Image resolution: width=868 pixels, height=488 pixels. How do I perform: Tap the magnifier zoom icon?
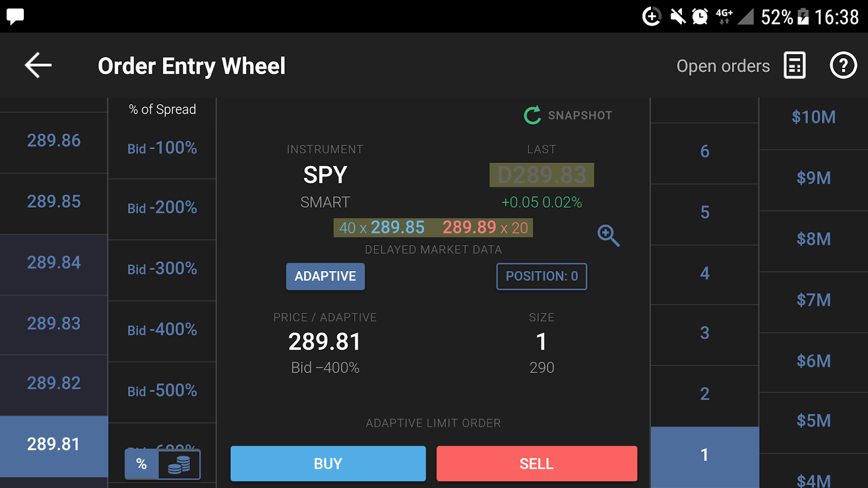point(608,235)
